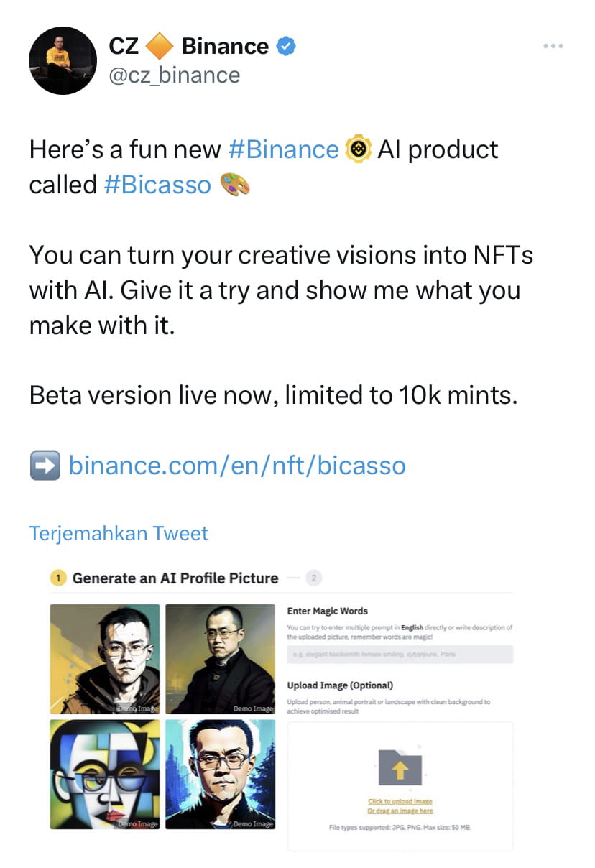Image resolution: width=595 pixels, height=868 pixels.
Task: Select the cubist-style demo image bottom left
Action: [x=105, y=772]
